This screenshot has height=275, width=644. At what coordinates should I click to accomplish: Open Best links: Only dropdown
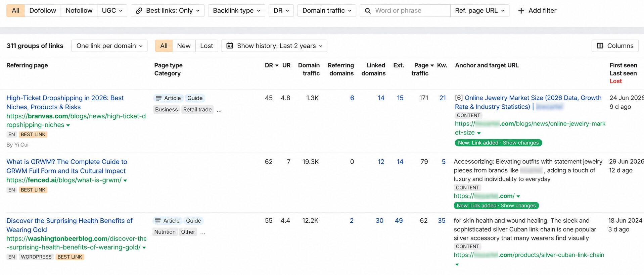[168, 10]
